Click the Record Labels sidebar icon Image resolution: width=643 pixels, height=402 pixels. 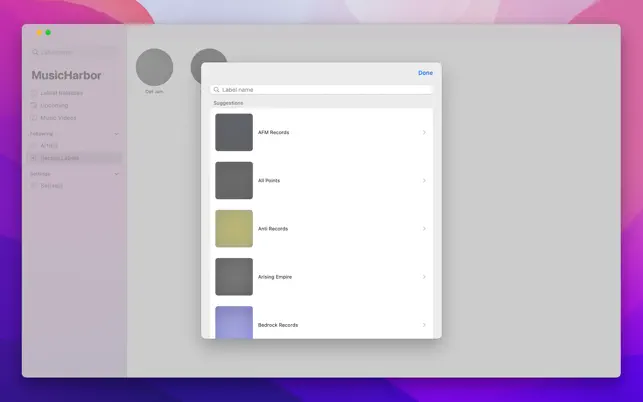coord(34,158)
